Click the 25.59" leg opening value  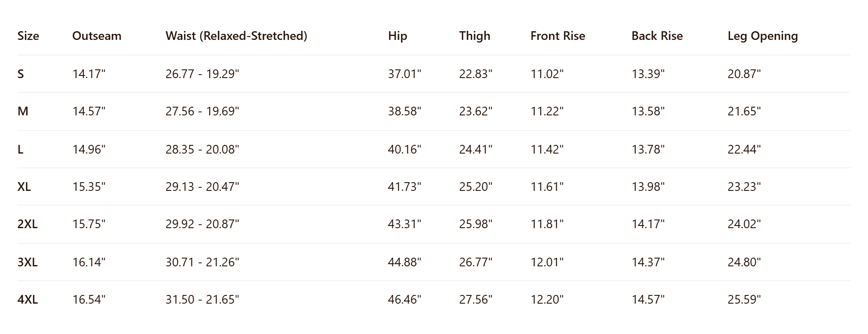[744, 299]
